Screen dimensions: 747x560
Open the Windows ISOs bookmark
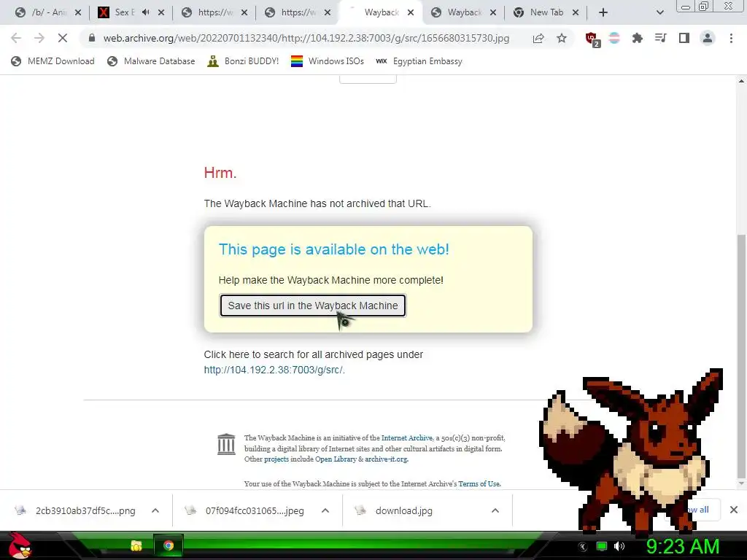(328, 61)
